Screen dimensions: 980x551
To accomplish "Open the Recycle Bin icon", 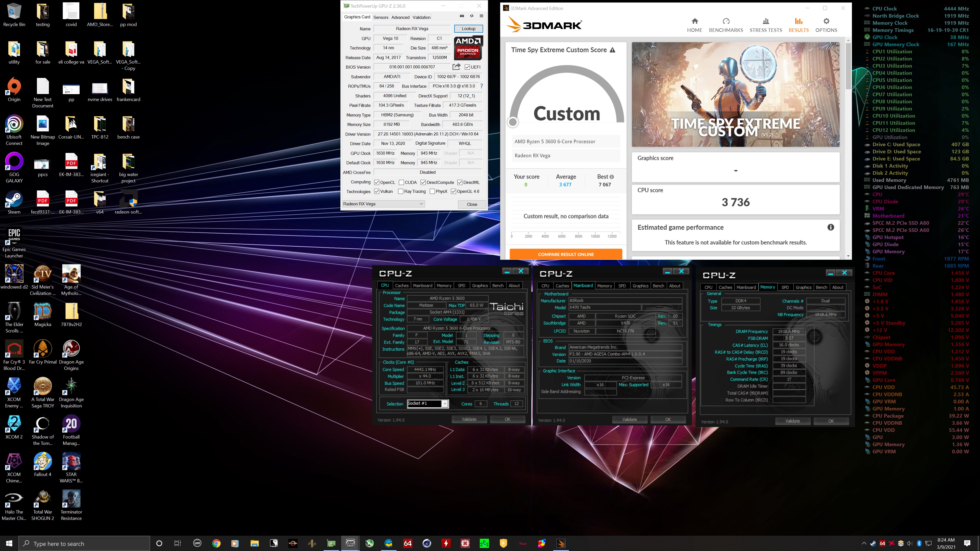I will [x=14, y=15].
